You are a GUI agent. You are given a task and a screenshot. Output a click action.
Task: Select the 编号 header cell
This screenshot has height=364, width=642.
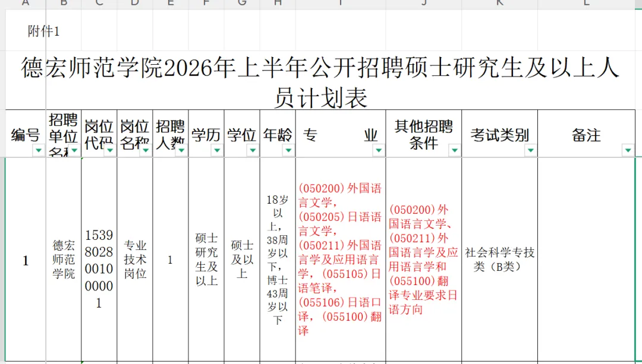point(26,134)
